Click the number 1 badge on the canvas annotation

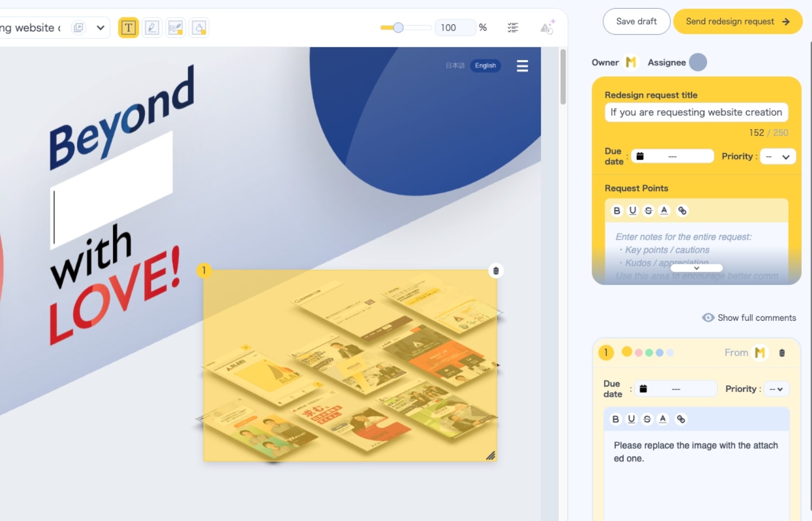pyautogui.click(x=204, y=270)
